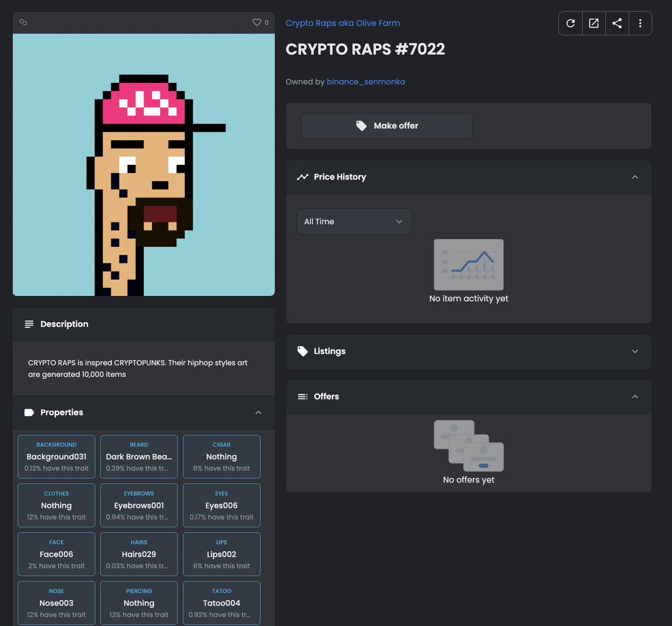The image size is (672, 626).
Task: Select the Lips002 trait card
Action: pos(222,554)
